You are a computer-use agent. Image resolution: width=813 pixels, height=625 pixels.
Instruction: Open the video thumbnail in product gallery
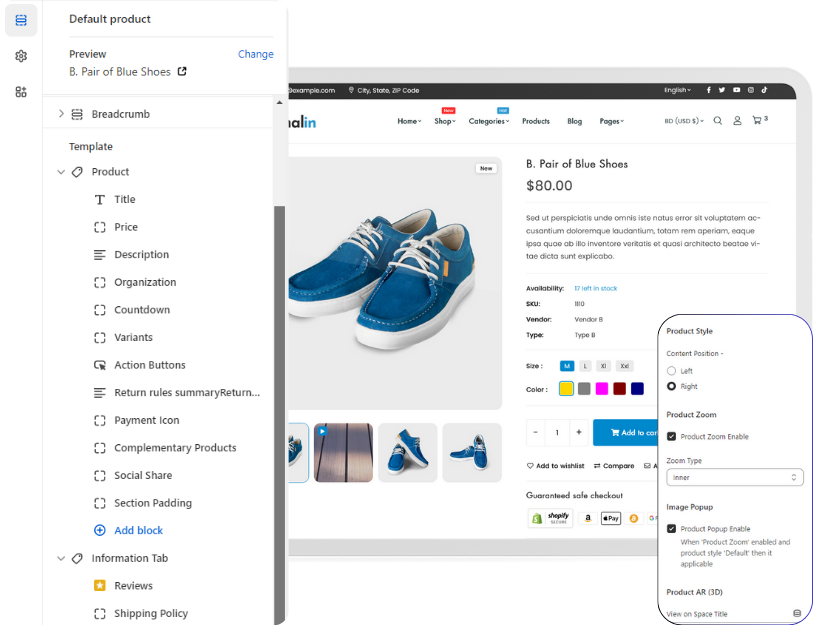343,452
